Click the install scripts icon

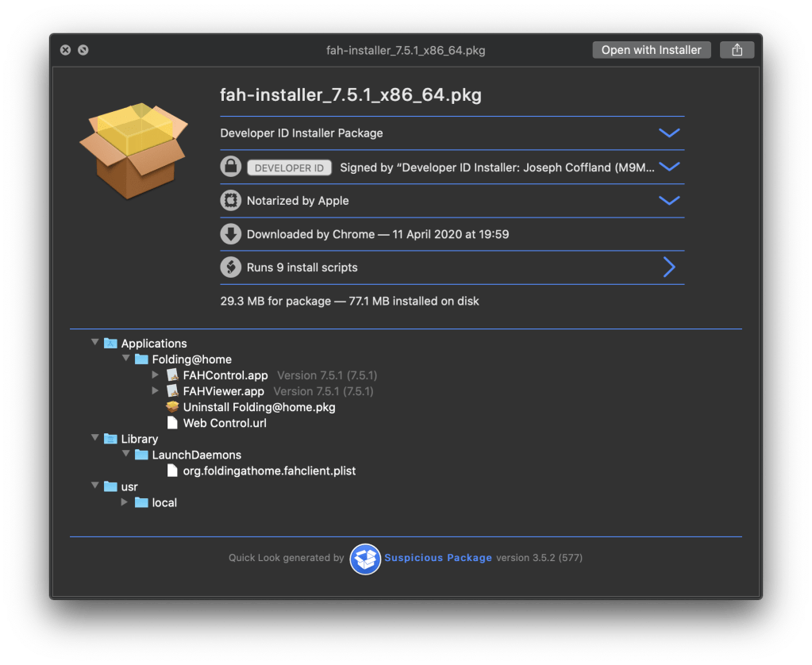coord(230,267)
